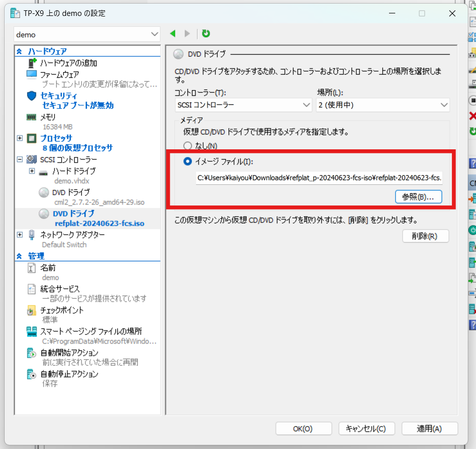This screenshot has width=476, height=449.
Task: Click the 自動停止アクション icon
Action: click(31, 374)
